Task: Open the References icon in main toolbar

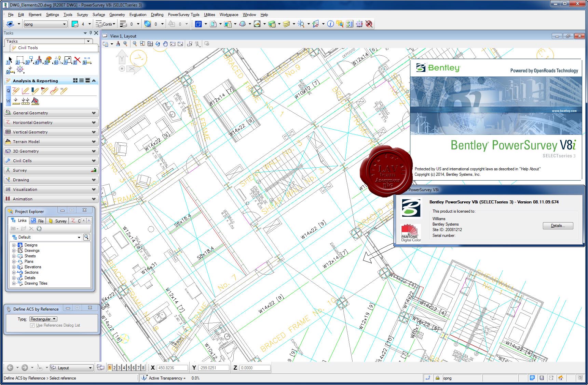Action: [x=213, y=24]
